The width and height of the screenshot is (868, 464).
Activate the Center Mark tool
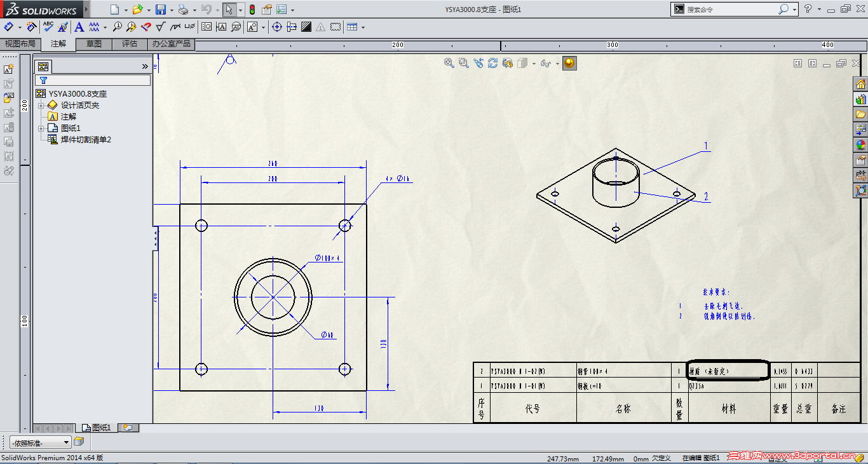(x=277, y=27)
